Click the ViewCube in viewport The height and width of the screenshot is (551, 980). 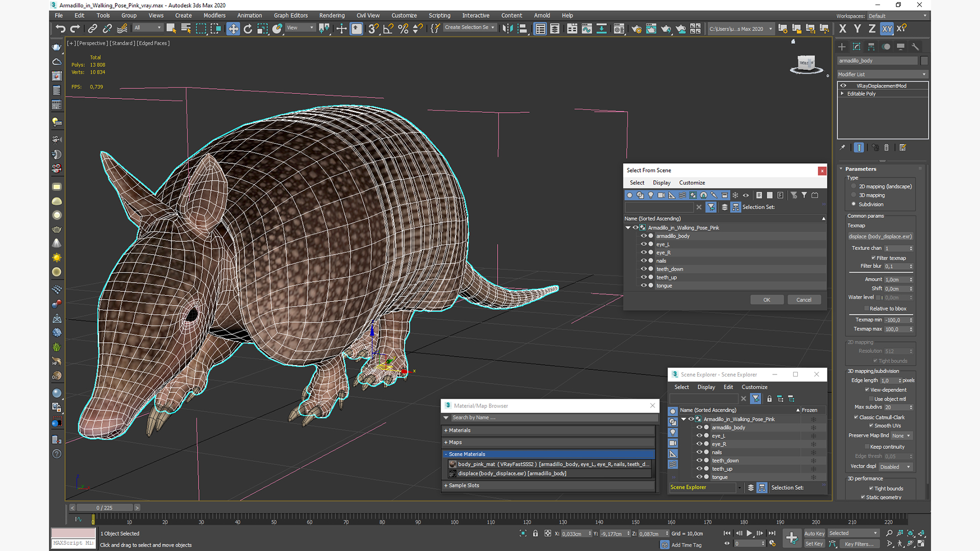[806, 64]
